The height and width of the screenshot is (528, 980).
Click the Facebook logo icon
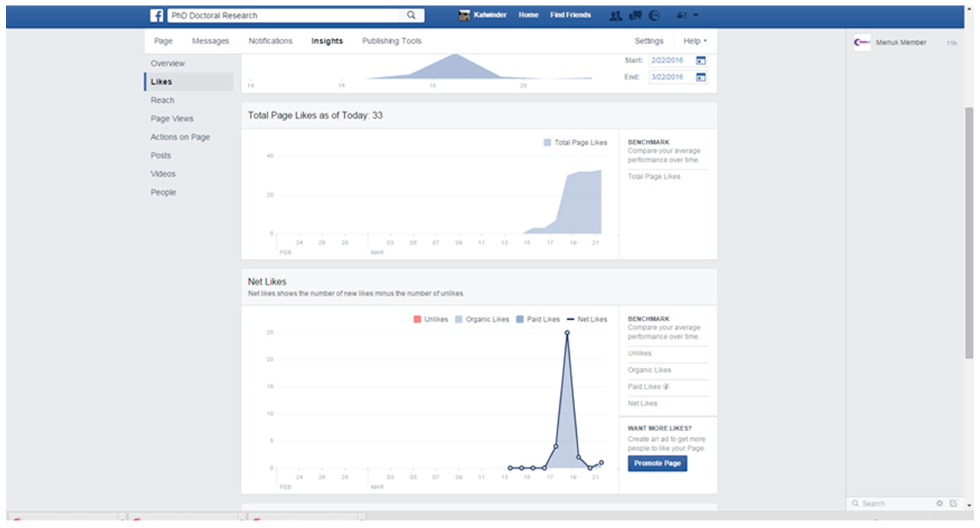[156, 15]
